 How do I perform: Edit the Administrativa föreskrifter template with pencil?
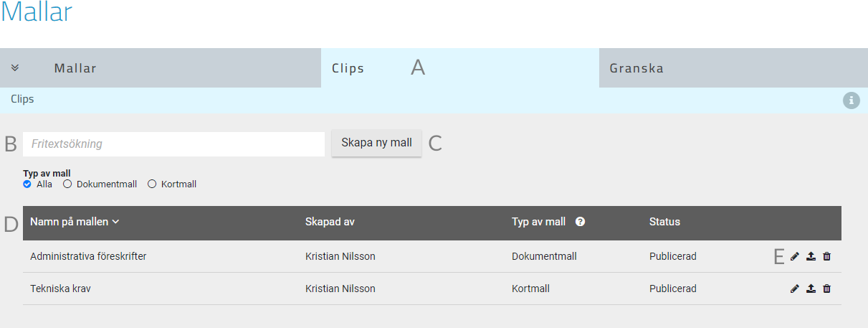tap(794, 256)
